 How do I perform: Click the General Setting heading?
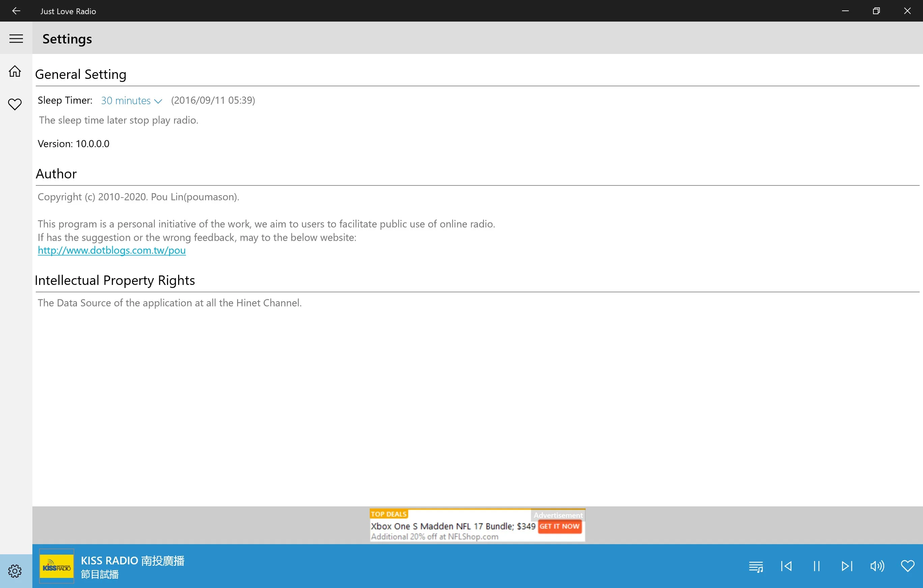81,74
